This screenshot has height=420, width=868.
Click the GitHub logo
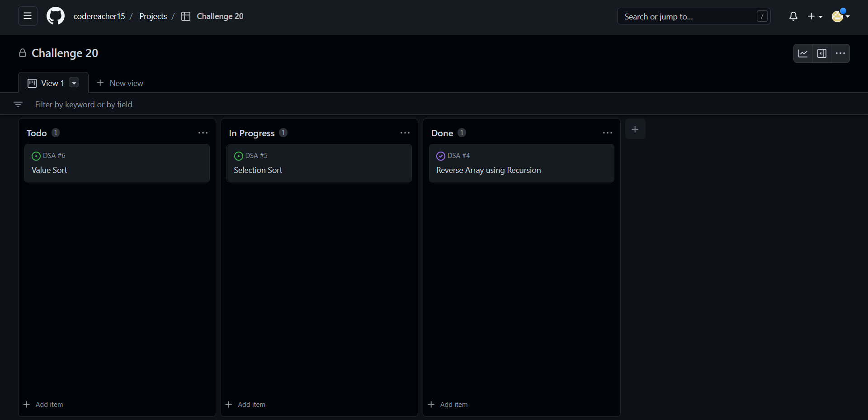point(55,16)
